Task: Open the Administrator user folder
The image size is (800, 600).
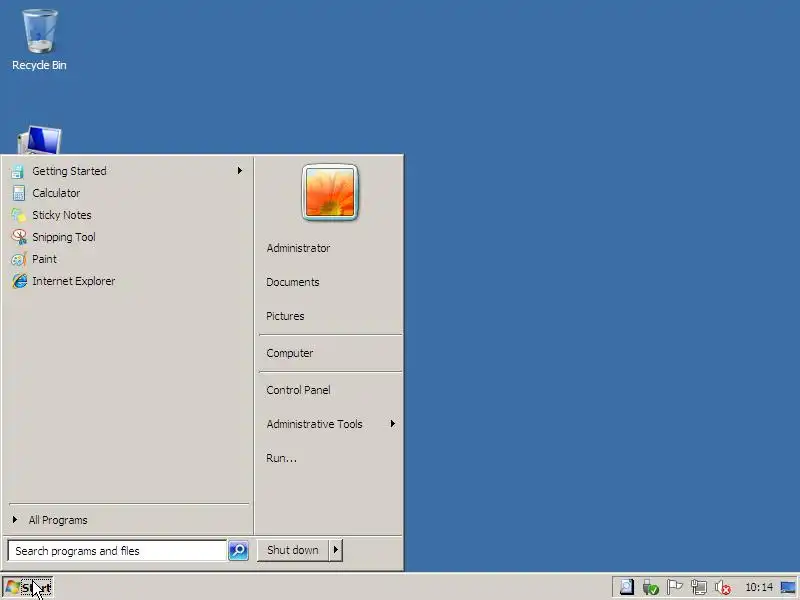Action: 298,248
